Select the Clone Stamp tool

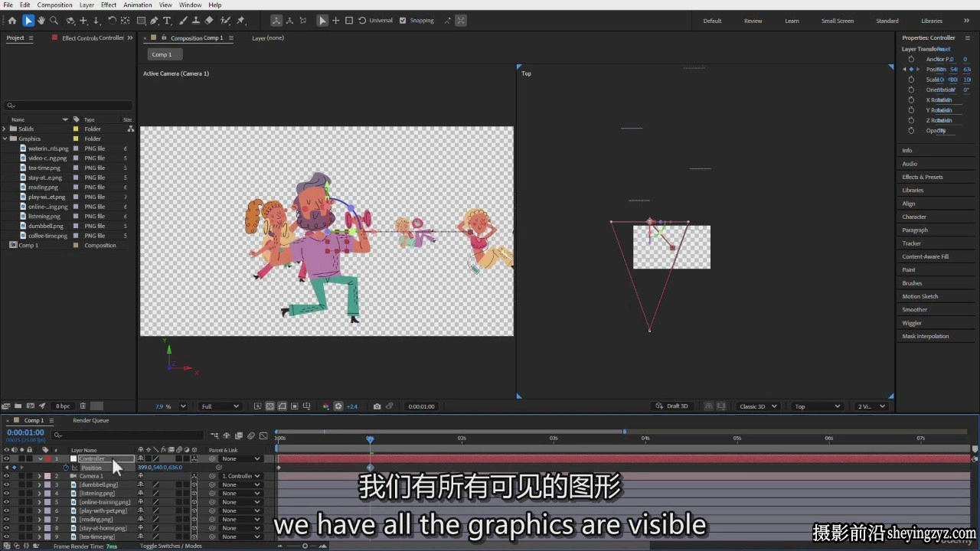point(196,21)
